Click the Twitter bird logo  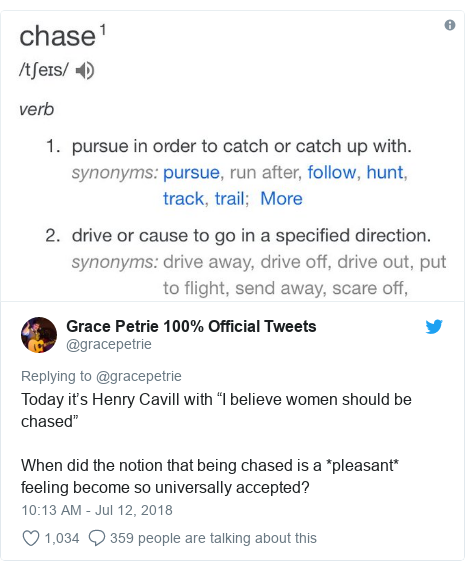point(434,326)
